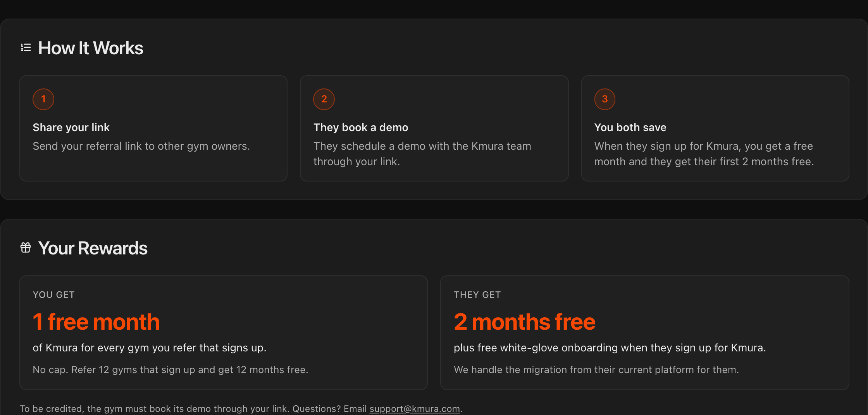Select the You both save title
The width and height of the screenshot is (868, 415).
630,127
